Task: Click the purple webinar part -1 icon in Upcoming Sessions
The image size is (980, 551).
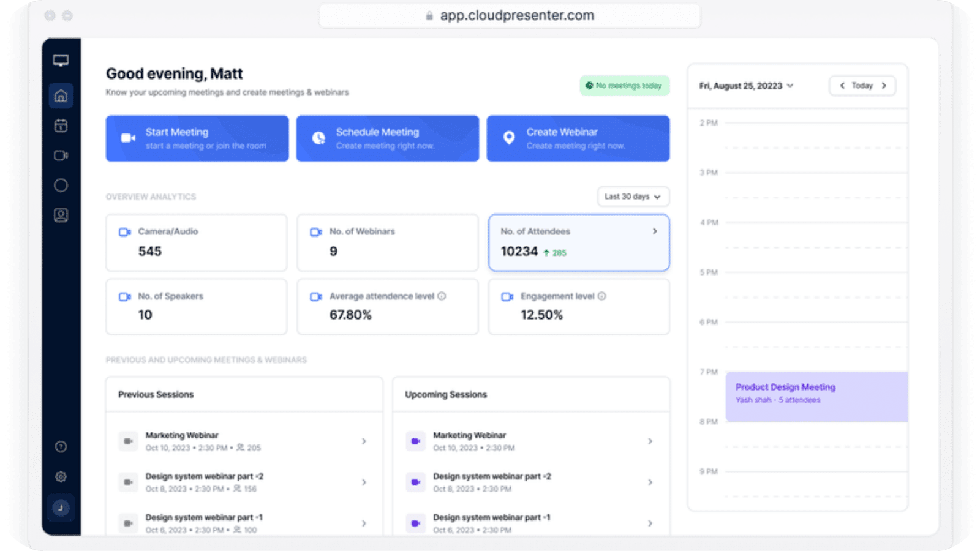Action: coord(415,523)
